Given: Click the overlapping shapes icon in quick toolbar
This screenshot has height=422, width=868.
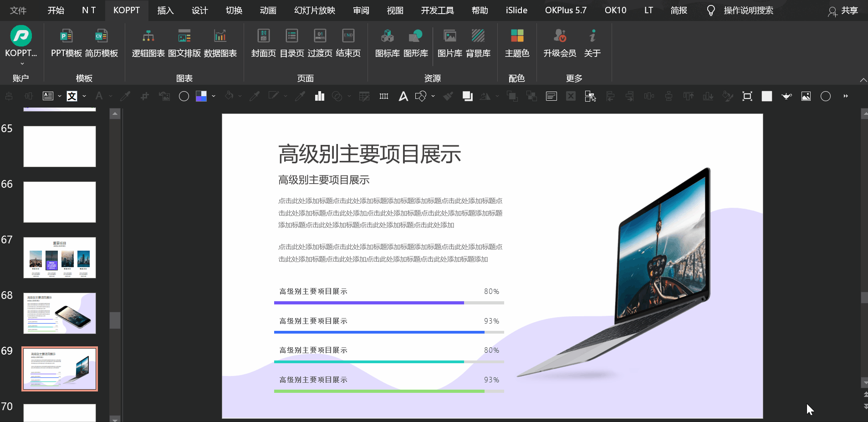Looking at the screenshot, I should (421, 96).
